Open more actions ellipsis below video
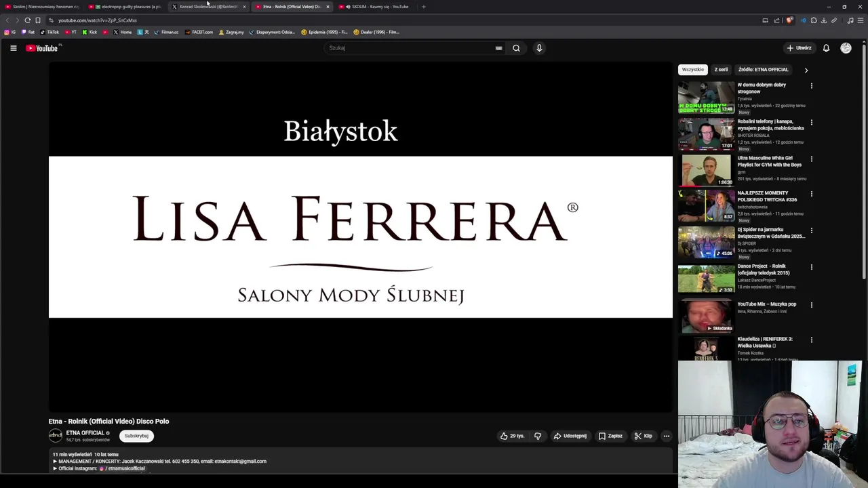This screenshot has width=868, height=488. [666, 436]
